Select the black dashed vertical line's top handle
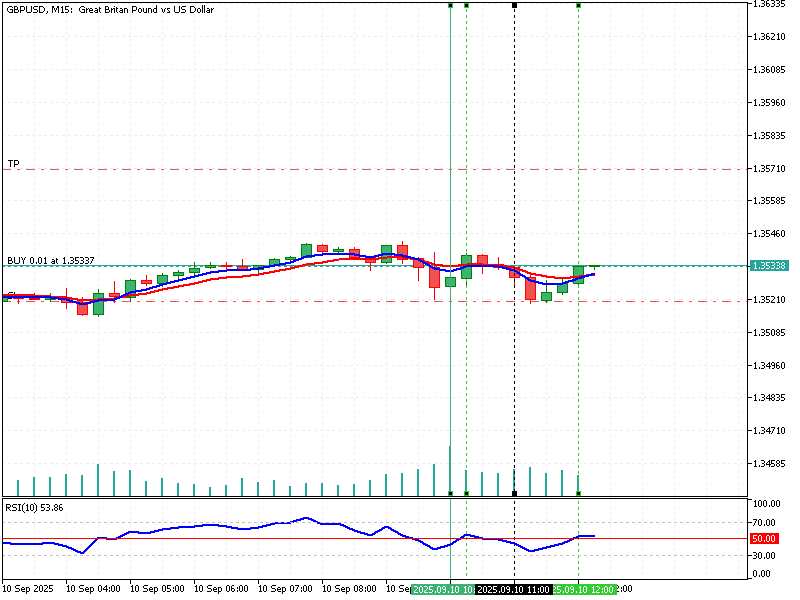Screen dimensions: 800x600 coord(514,5)
